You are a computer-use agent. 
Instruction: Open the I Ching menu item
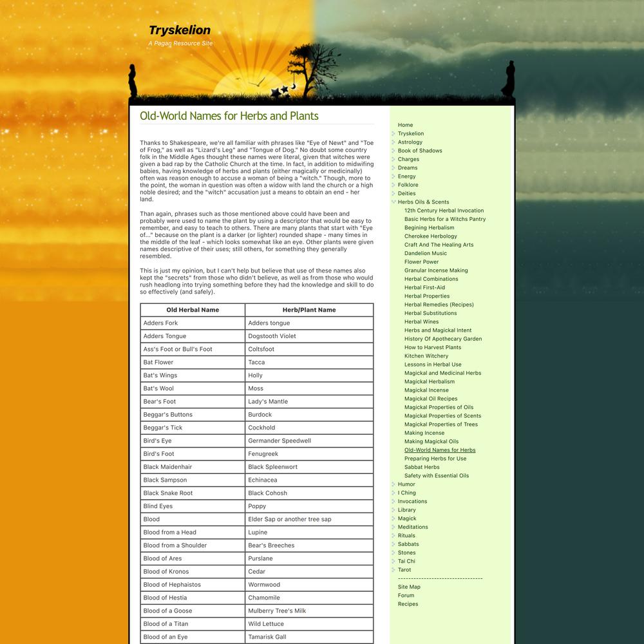(406, 493)
